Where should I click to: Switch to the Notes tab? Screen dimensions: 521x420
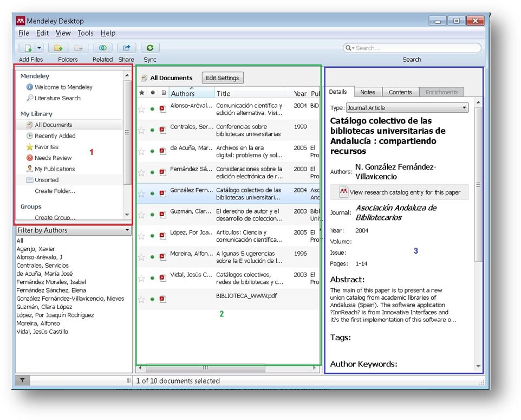[368, 92]
